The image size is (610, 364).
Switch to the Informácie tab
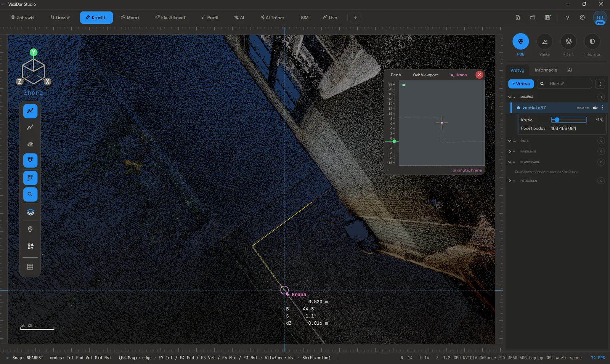(546, 70)
